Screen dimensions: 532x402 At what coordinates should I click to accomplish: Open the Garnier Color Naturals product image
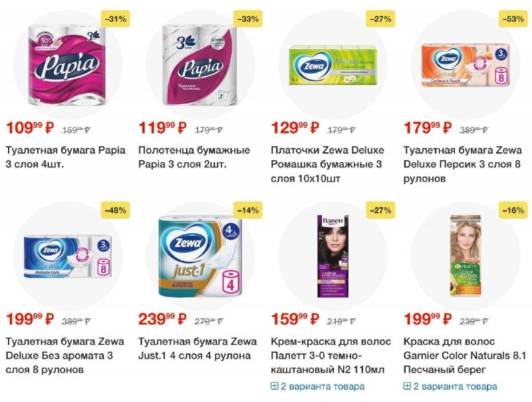point(465,256)
